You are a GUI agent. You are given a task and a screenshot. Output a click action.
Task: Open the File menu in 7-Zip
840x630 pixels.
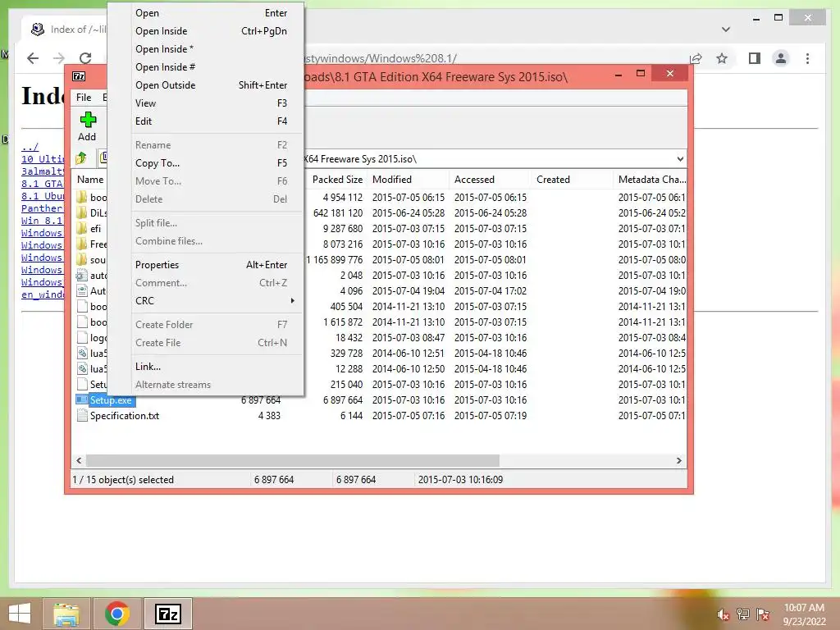click(x=84, y=97)
